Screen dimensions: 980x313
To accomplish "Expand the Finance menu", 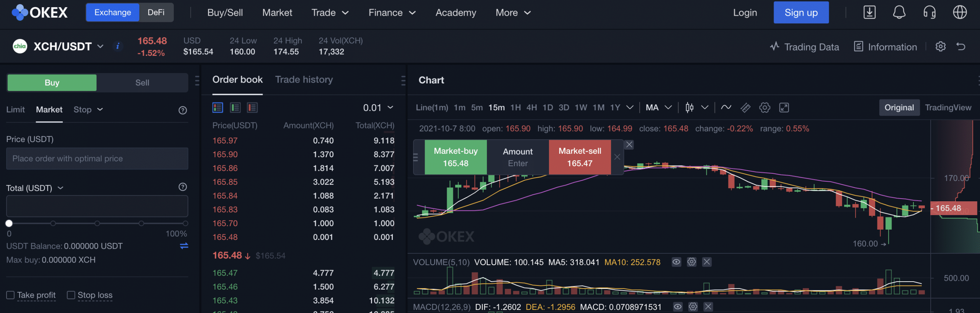I will (x=392, y=13).
